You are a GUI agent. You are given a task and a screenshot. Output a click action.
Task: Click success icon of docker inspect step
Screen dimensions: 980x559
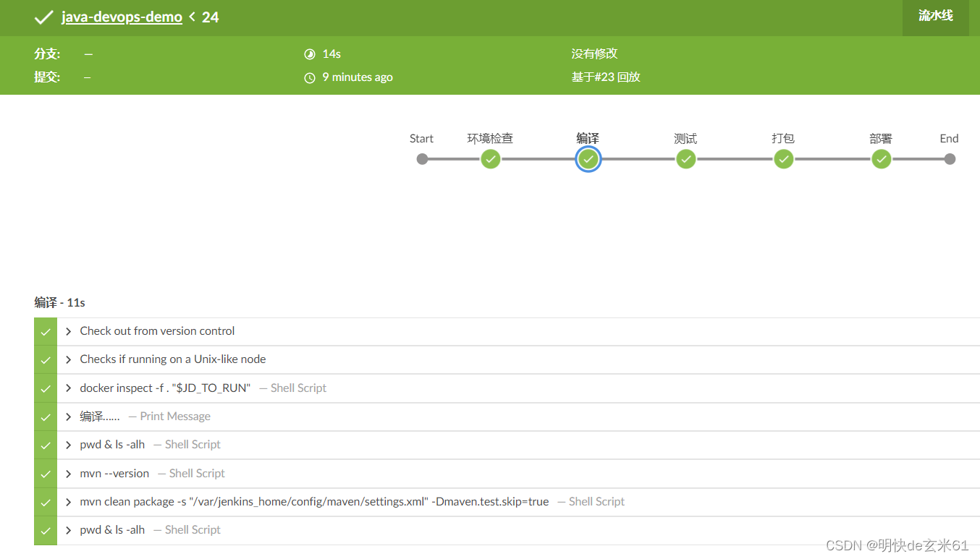pos(46,388)
